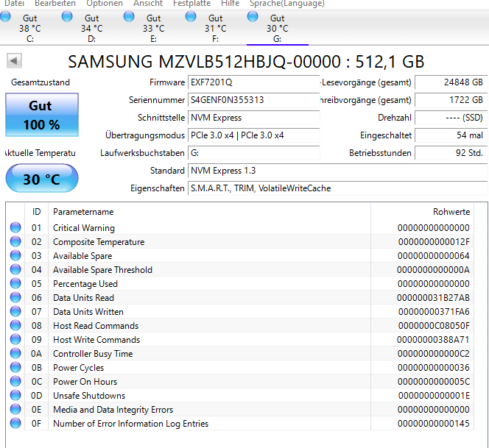
Task: Select the Percentage Used parameter name
Action: [85, 284]
